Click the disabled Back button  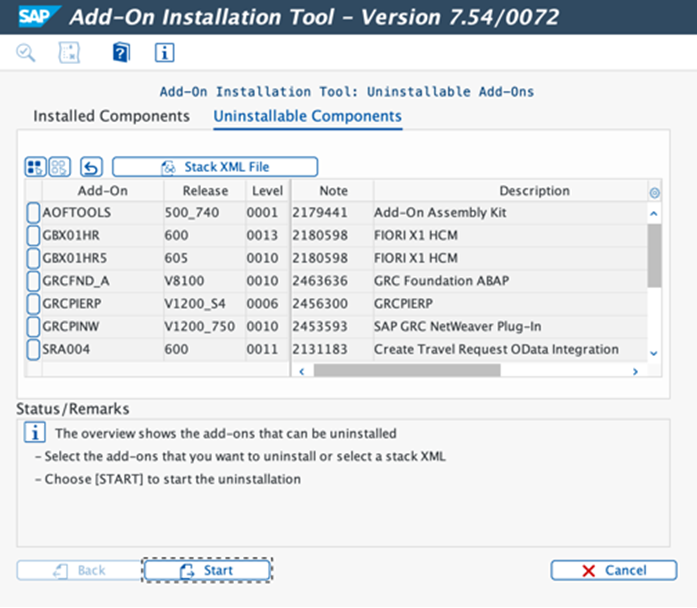[x=79, y=570]
